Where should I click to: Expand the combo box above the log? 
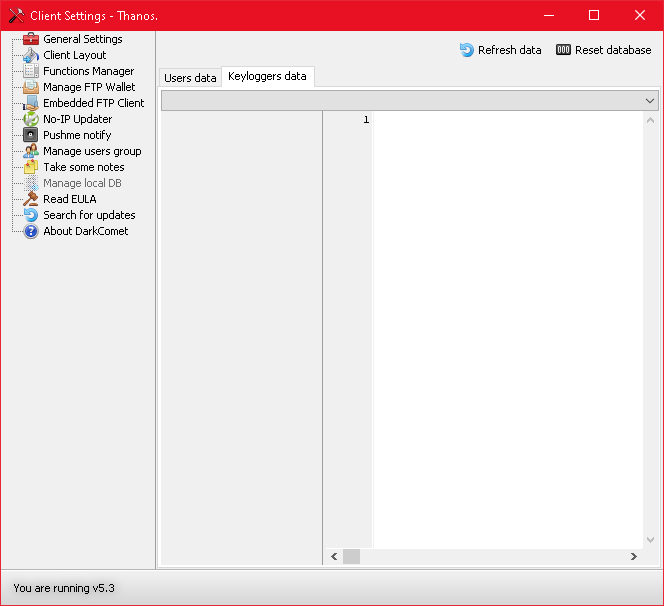(650, 101)
